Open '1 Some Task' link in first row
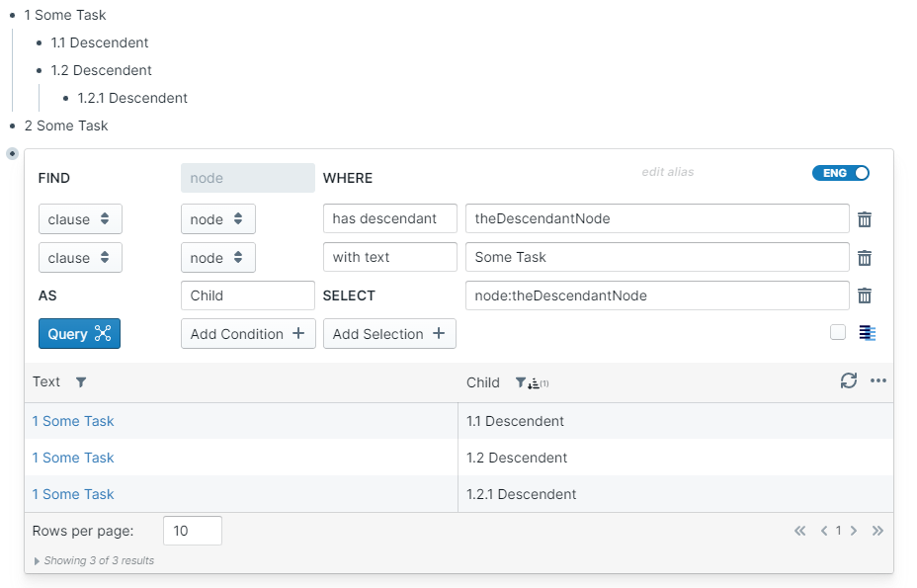Screen dimensions: 917x588 [x=73, y=421]
